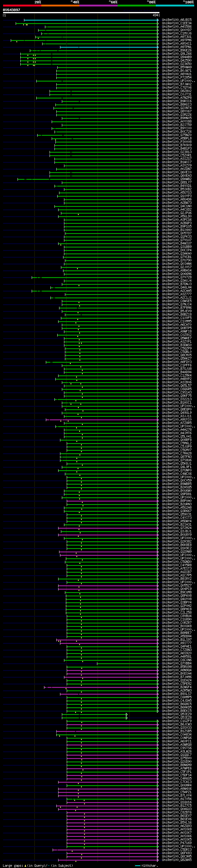Screen dimensions: 197x868
Task: Select the UniRef100_Q5IEZ9 label
Action: point(177,714)
